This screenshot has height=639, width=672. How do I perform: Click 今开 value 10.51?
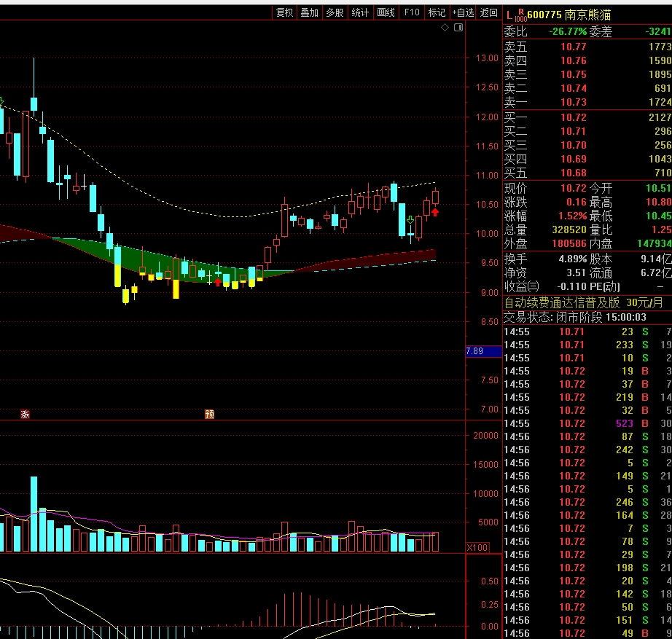click(x=658, y=188)
